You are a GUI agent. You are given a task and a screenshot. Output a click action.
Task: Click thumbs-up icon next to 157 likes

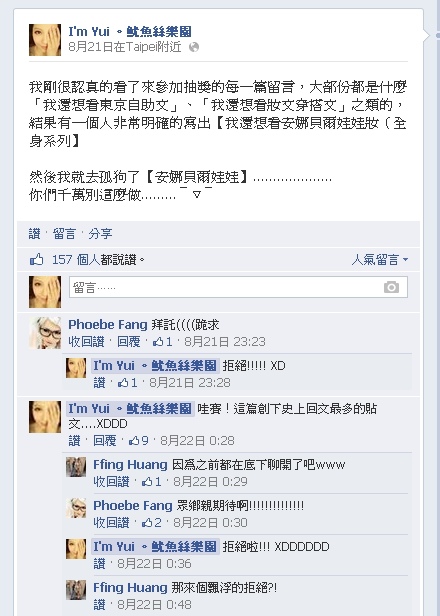[x=37, y=259]
